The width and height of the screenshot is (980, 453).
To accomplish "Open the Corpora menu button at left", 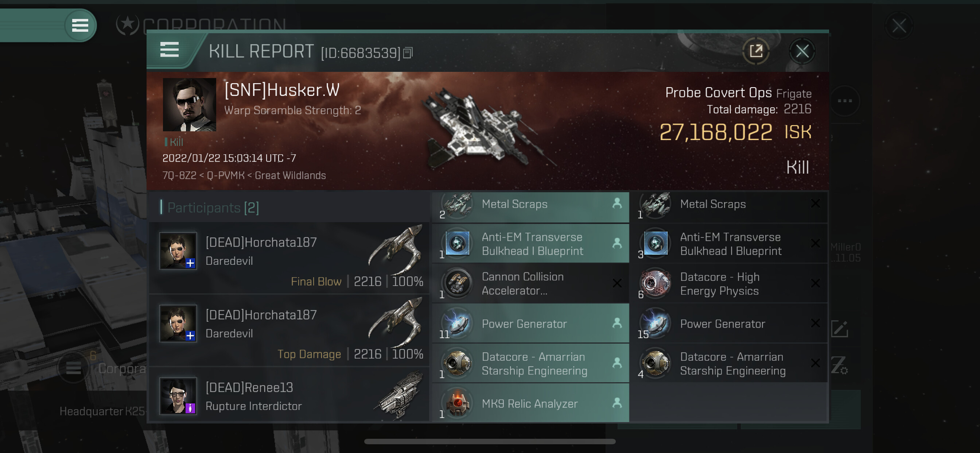I will [x=73, y=368].
